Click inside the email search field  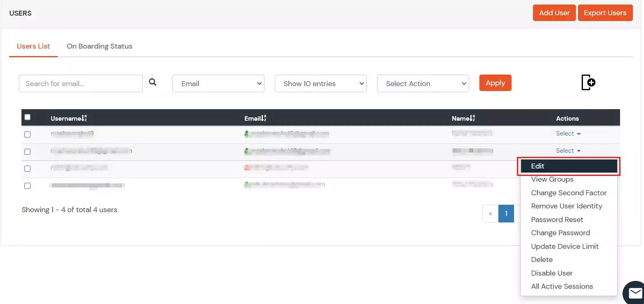pyautogui.click(x=80, y=83)
